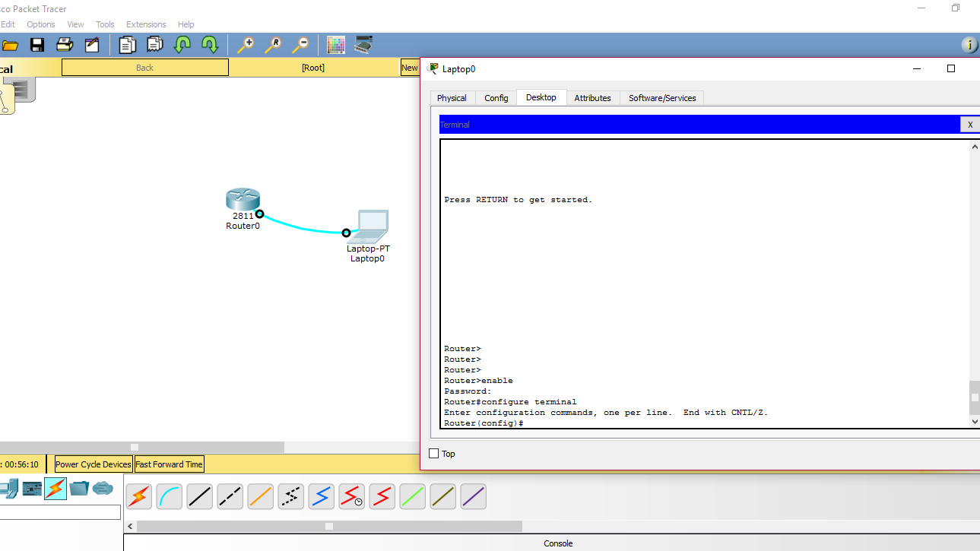Select the Multiuser Connection cloud category
The width and height of the screenshot is (980, 551).
(x=103, y=489)
